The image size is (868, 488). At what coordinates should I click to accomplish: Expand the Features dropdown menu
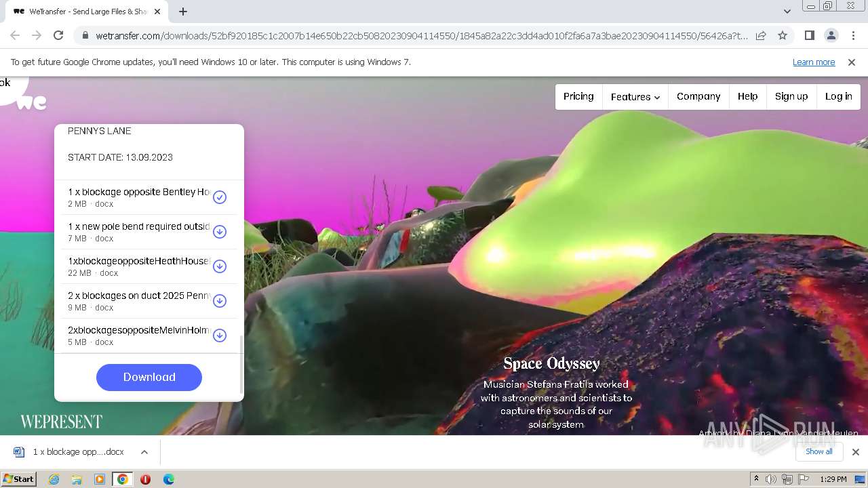[635, 97]
